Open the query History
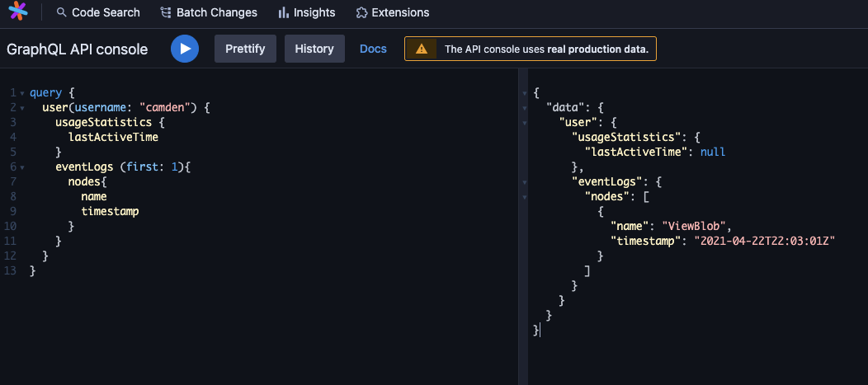 pyautogui.click(x=314, y=49)
